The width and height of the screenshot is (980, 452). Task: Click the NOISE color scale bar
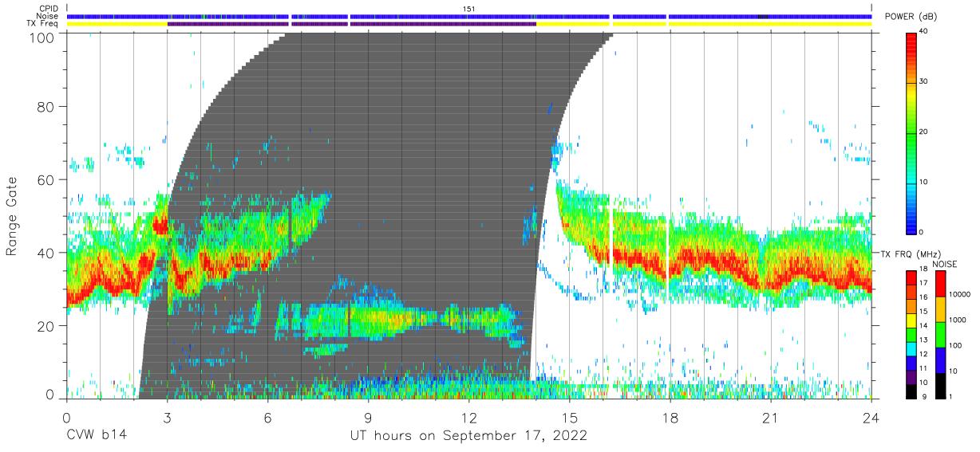(941, 333)
